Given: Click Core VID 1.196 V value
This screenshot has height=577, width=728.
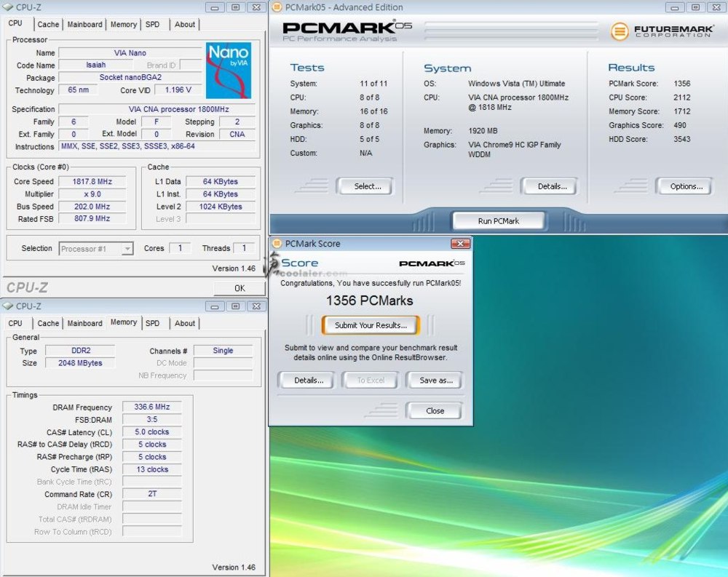Looking at the screenshot, I should tap(178, 89).
